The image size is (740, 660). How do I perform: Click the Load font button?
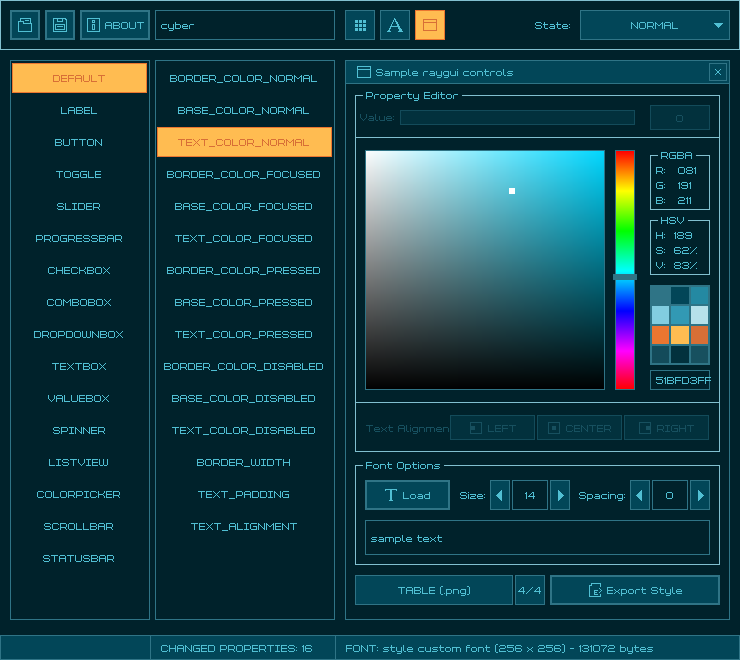[x=407, y=495]
